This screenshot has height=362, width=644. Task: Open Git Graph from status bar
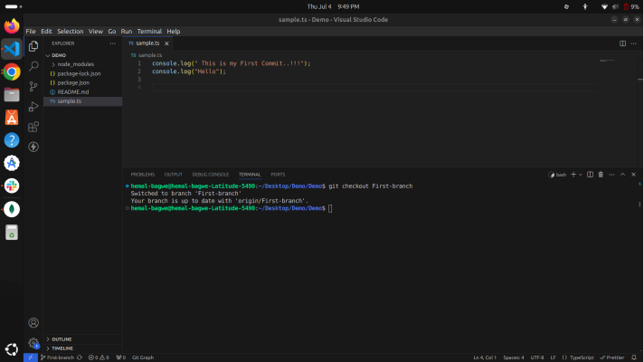click(x=143, y=357)
